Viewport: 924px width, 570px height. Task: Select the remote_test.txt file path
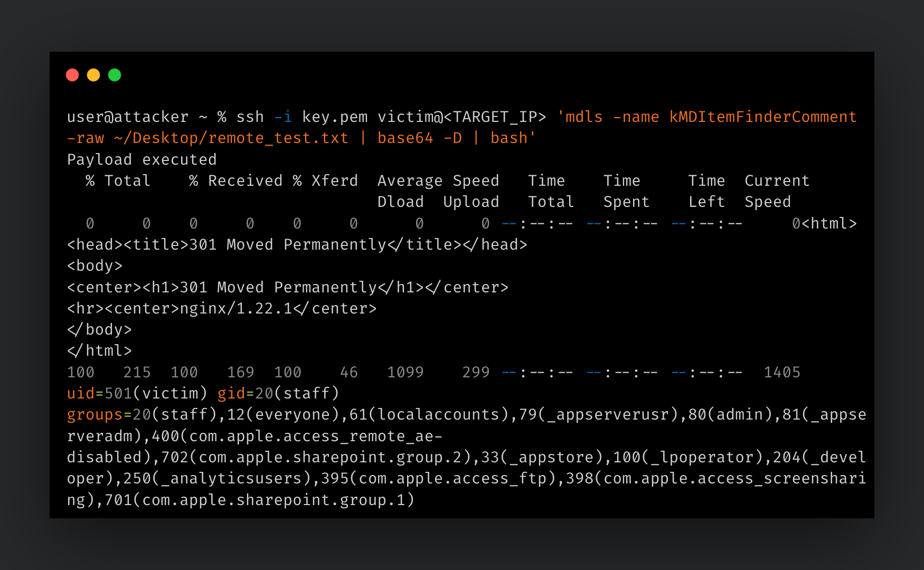(x=232, y=138)
